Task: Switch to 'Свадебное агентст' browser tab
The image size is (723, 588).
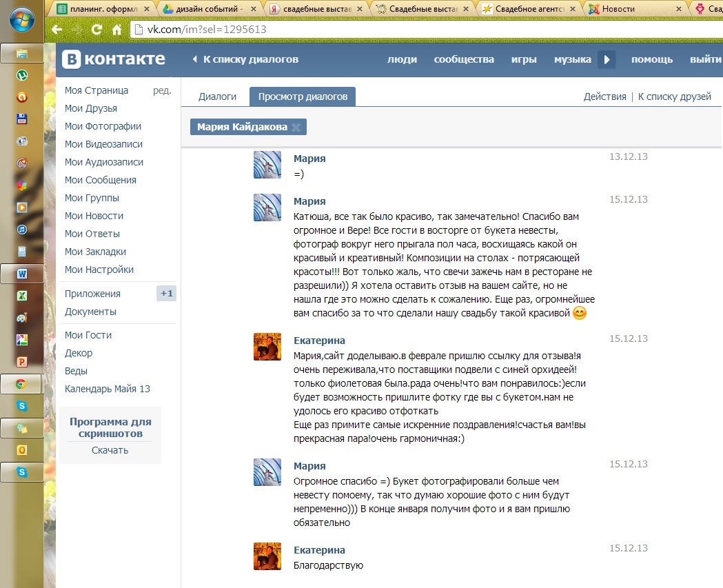Action: tap(529, 9)
